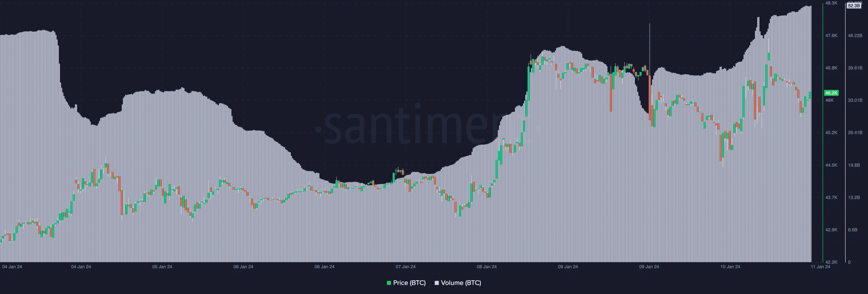
Task: Click the 43.7K price axis label
Action: coord(831,197)
